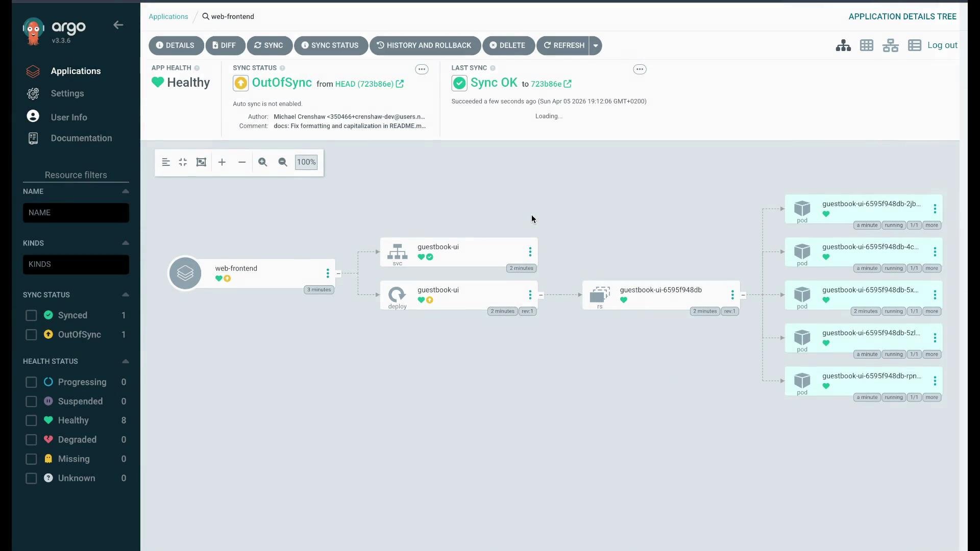This screenshot has width=980, height=551.
Task: Click the APP HEALTH help icon
Action: coord(197,68)
